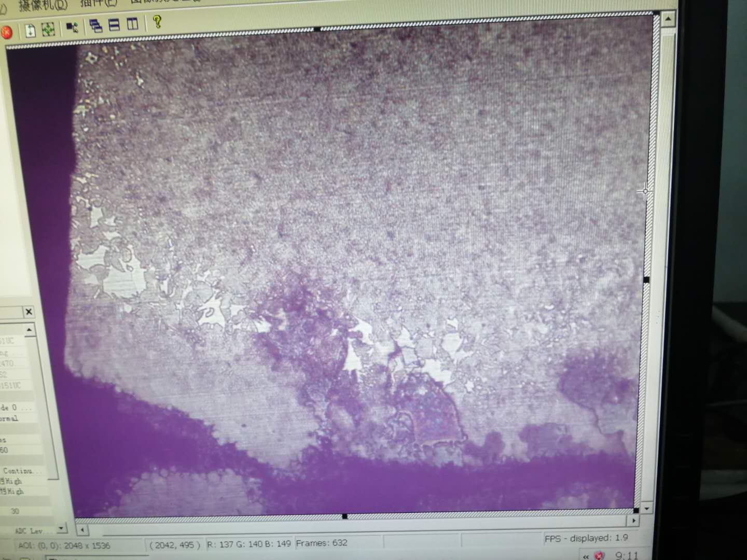
Task: Tile windows vertically with the toolbar icon
Action: click(x=133, y=24)
